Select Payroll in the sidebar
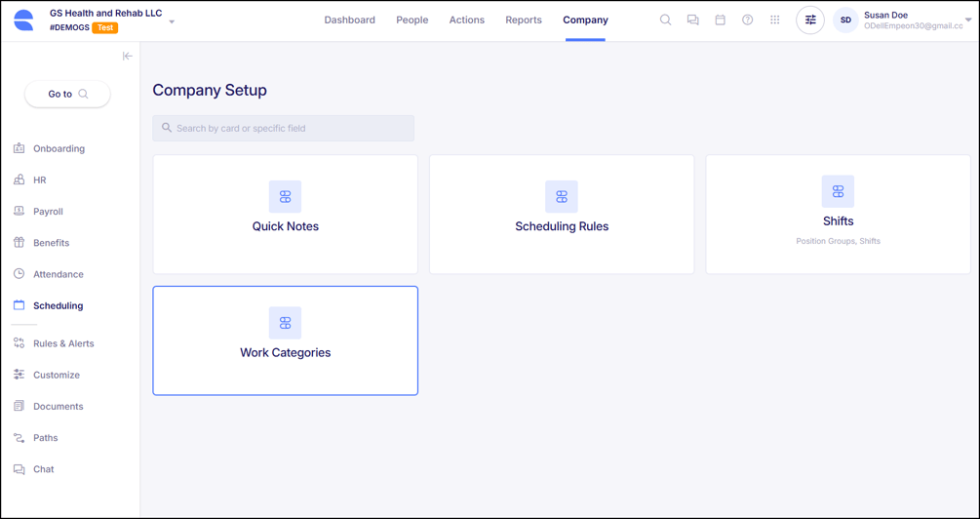Screen dimensions: 980x519 [48, 212]
